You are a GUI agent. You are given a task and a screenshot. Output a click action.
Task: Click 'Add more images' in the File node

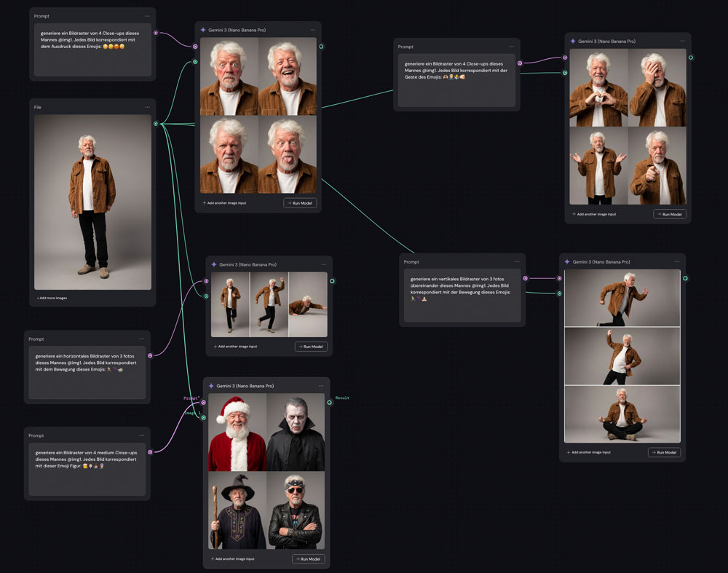coord(52,298)
